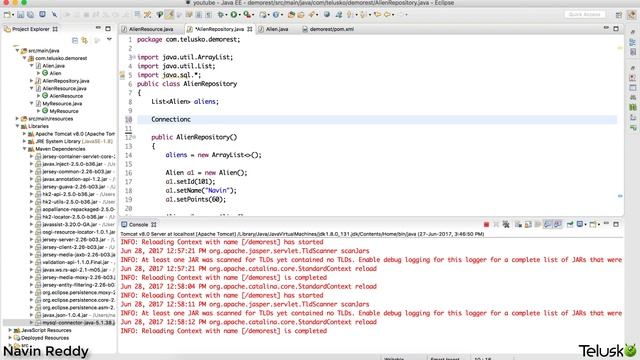
Task: Click the Debug bug icon in toolbar
Action: [221, 15]
